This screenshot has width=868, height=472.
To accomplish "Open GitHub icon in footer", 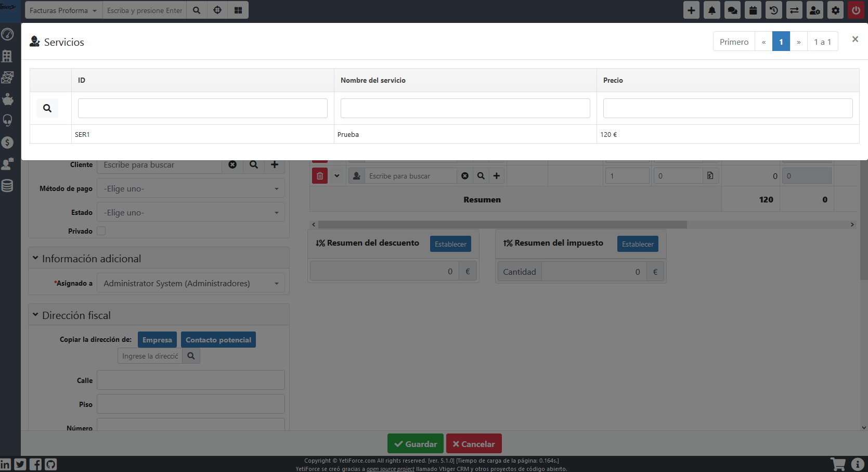I will pos(50,464).
